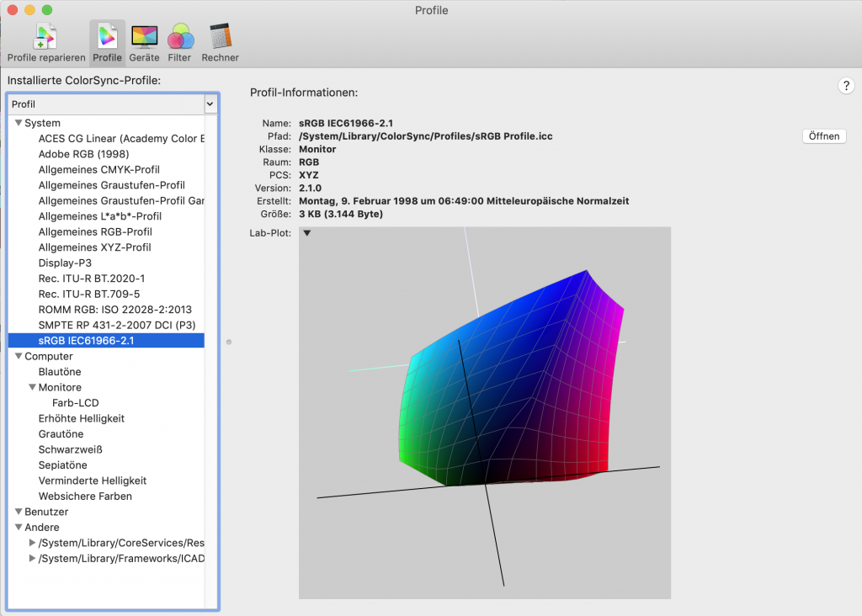Click the Klasse value Monitor
This screenshot has height=616, width=862.
click(x=317, y=149)
